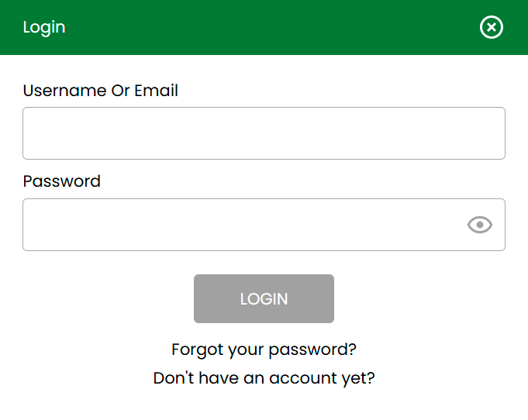This screenshot has height=420, width=528.
Task: Open the "Forgot your password?" link
Action: click(264, 349)
